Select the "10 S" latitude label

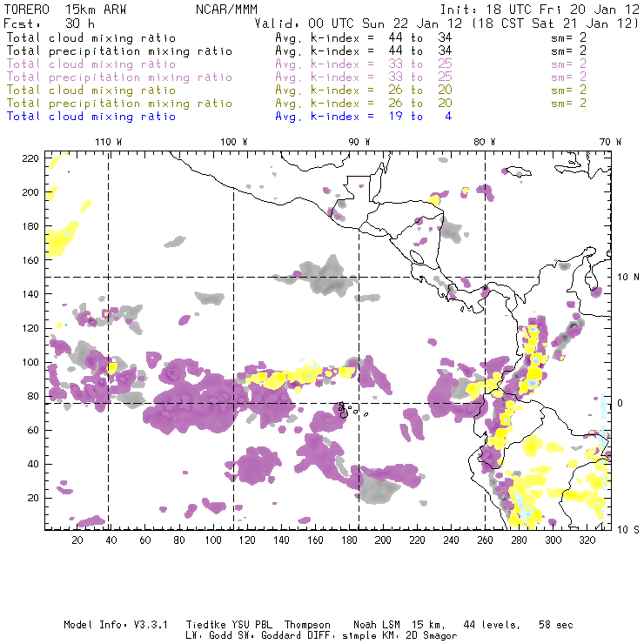pos(628,530)
